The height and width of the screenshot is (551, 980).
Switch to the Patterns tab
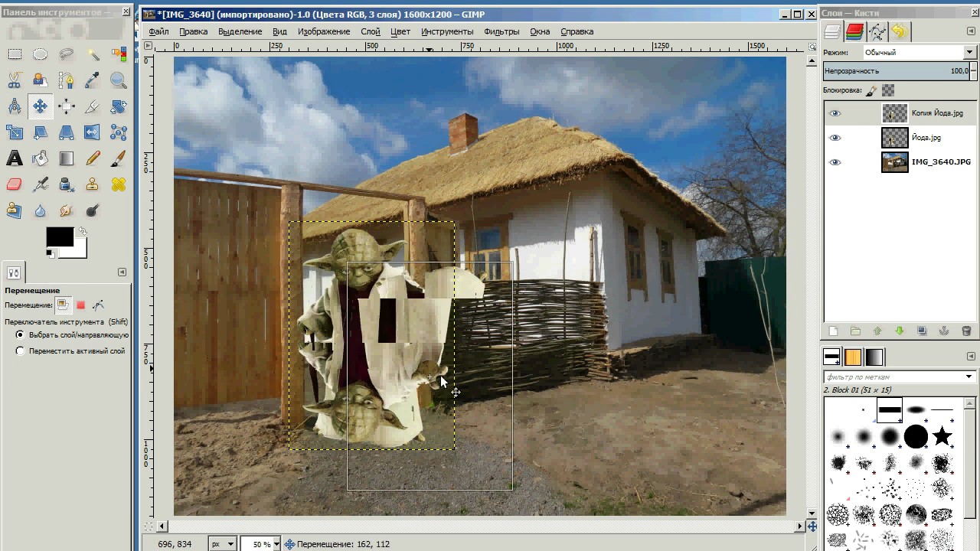click(853, 357)
